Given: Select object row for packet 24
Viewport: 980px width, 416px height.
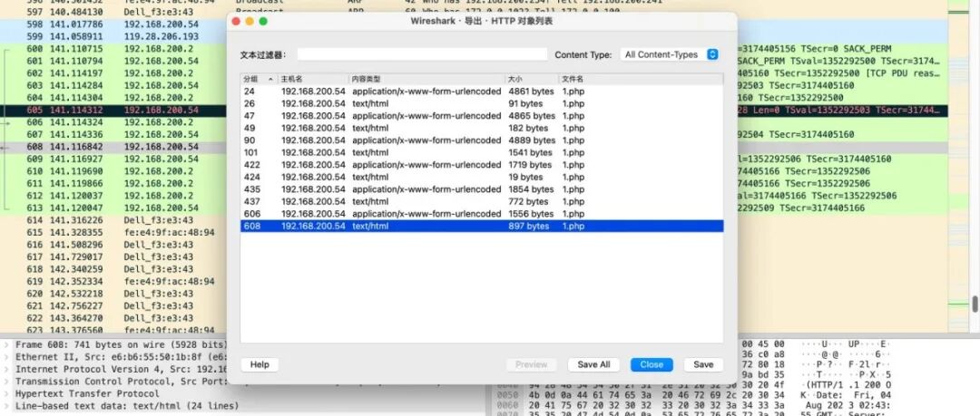Looking at the screenshot, I should (x=482, y=92).
